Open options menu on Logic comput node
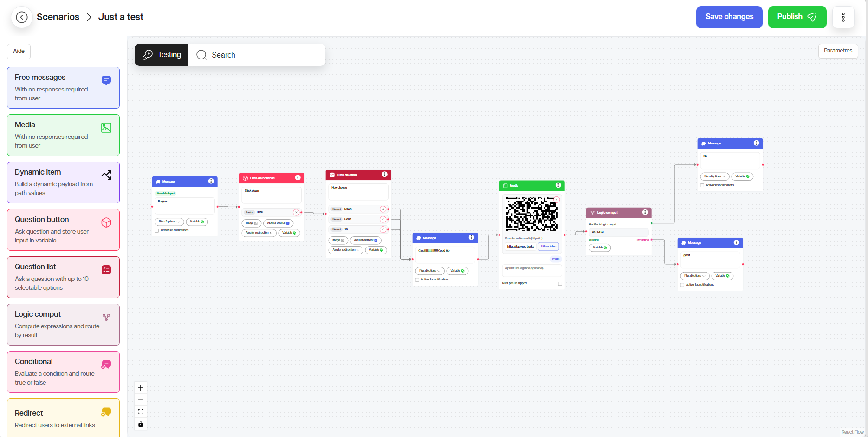Viewport: 868px width, 437px height. 645,212
